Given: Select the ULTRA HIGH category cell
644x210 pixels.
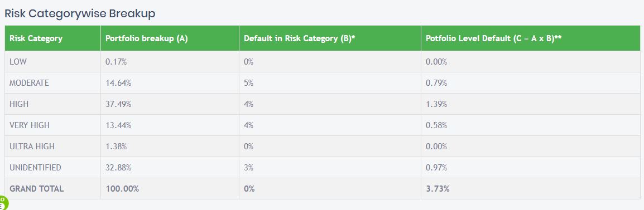Looking at the screenshot, I should [52, 146].
